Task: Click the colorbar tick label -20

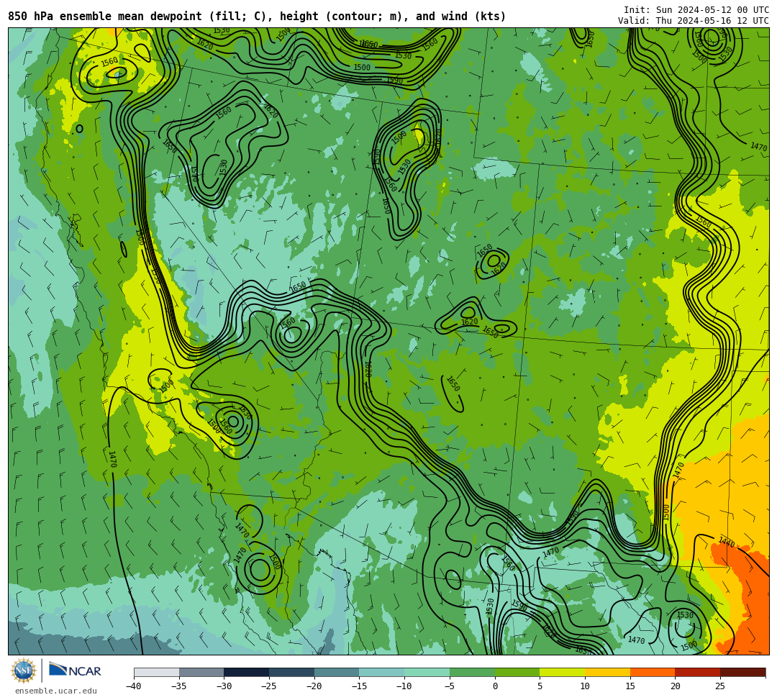Action: [x=314, y=686]
